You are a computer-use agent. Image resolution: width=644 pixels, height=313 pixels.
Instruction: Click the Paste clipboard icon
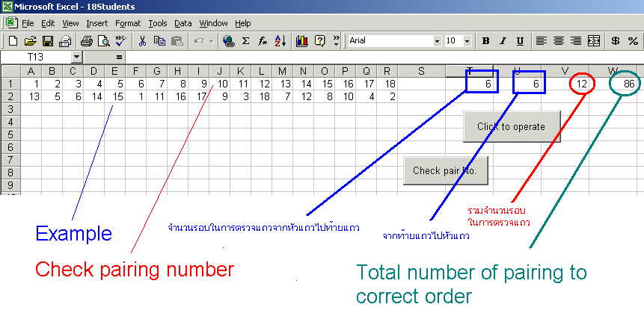click(177, 41)
